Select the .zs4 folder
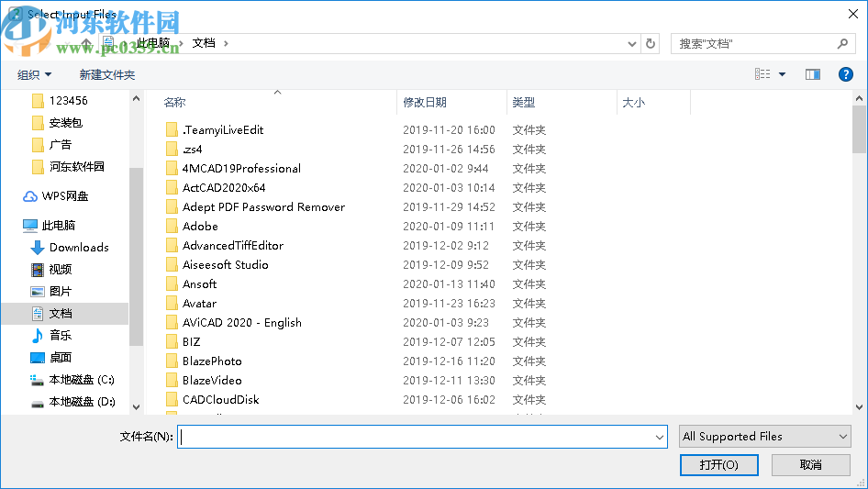868x489 pixels. (184, 149)
